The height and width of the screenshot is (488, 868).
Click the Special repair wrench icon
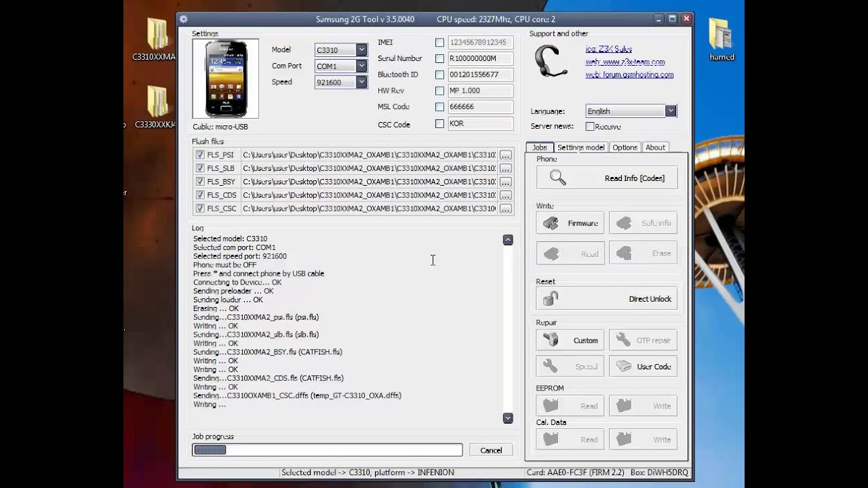(x=551, y=367)
